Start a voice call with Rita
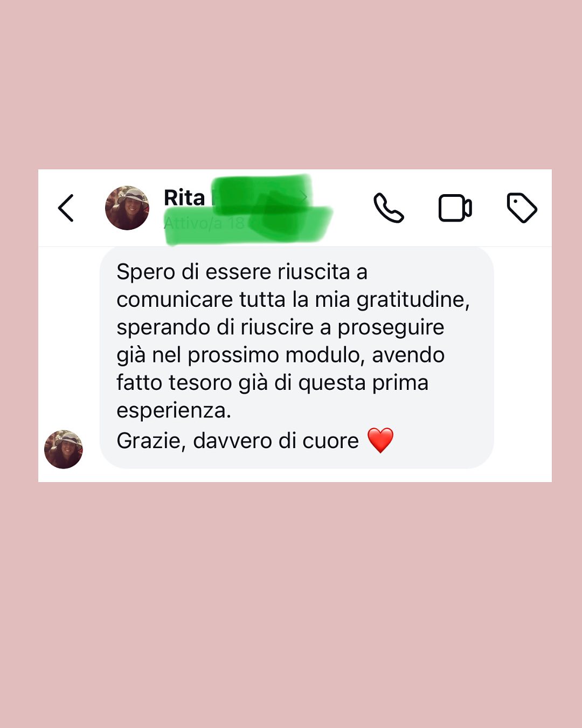Screen dimensions: 582x728 click(389, 208)
